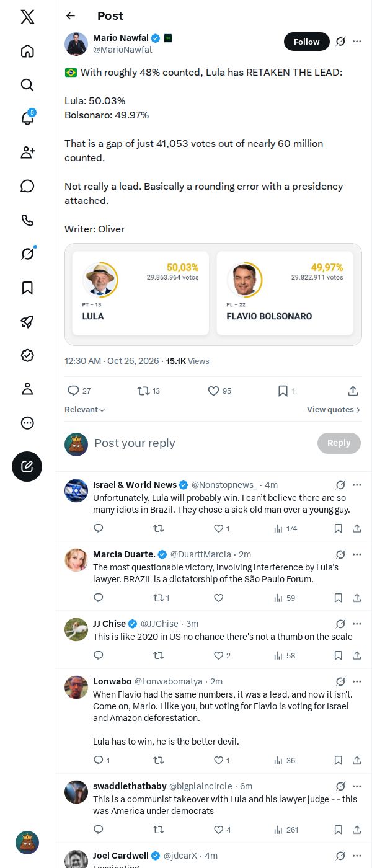Repost Mario Nawfal's post

(149, 391)
